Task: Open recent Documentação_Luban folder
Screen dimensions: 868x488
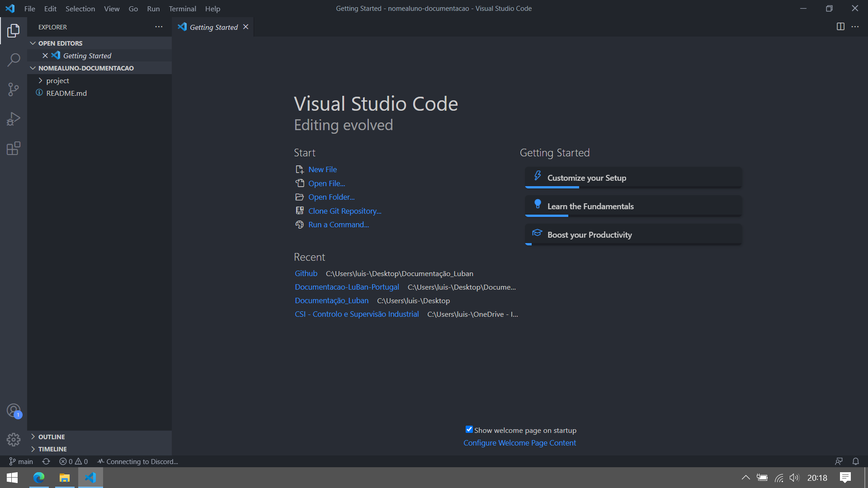Action: coord(331,300)
